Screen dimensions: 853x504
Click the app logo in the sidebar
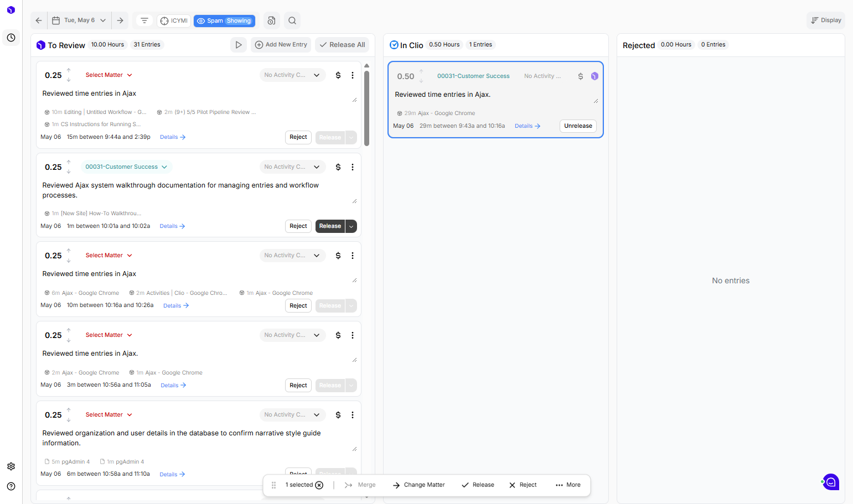pyautogui.click(x=11, y=10)
